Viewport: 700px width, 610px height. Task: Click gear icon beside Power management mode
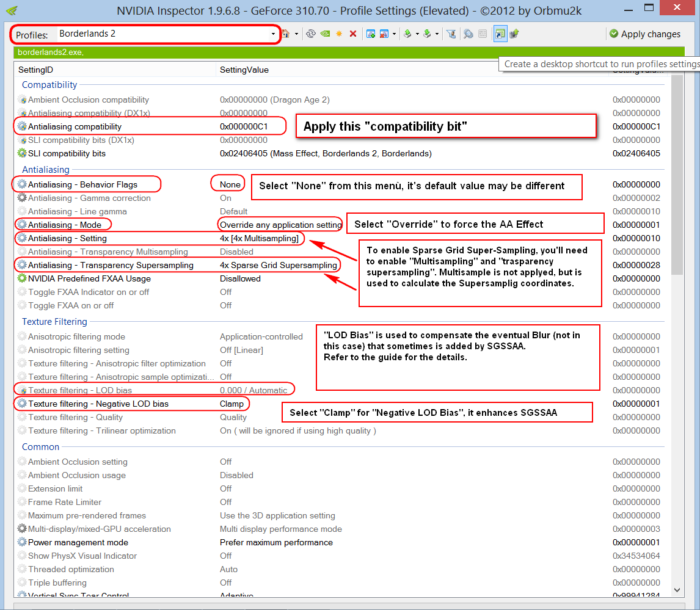[22, 542]
